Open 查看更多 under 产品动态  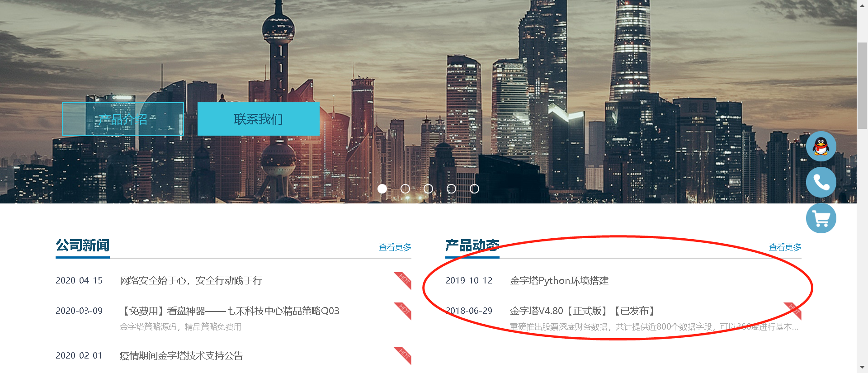pos(785,247)
